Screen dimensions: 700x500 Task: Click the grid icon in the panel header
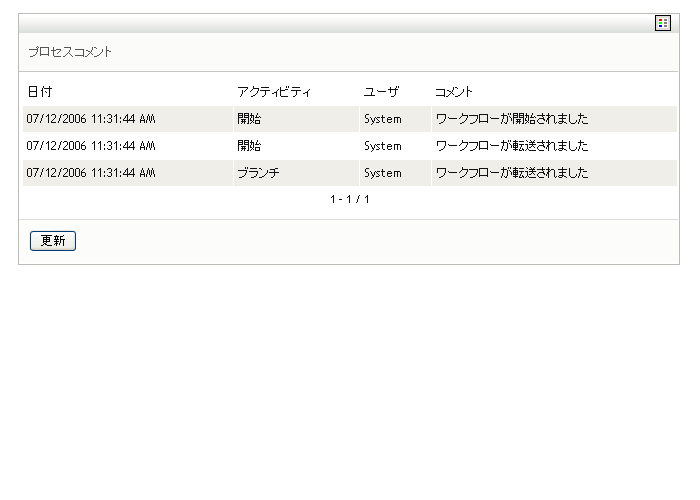663,23
